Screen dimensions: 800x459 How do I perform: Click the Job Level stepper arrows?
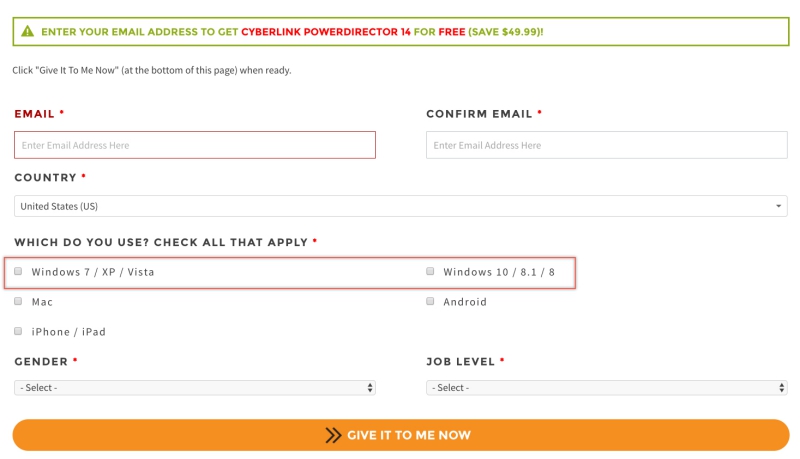[782, 387]
